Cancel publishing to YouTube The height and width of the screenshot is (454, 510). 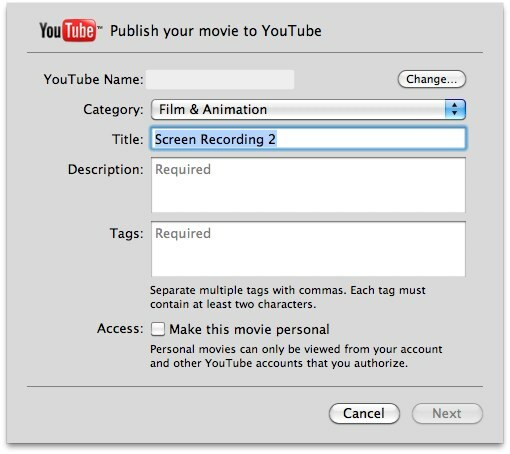(364, 413)
